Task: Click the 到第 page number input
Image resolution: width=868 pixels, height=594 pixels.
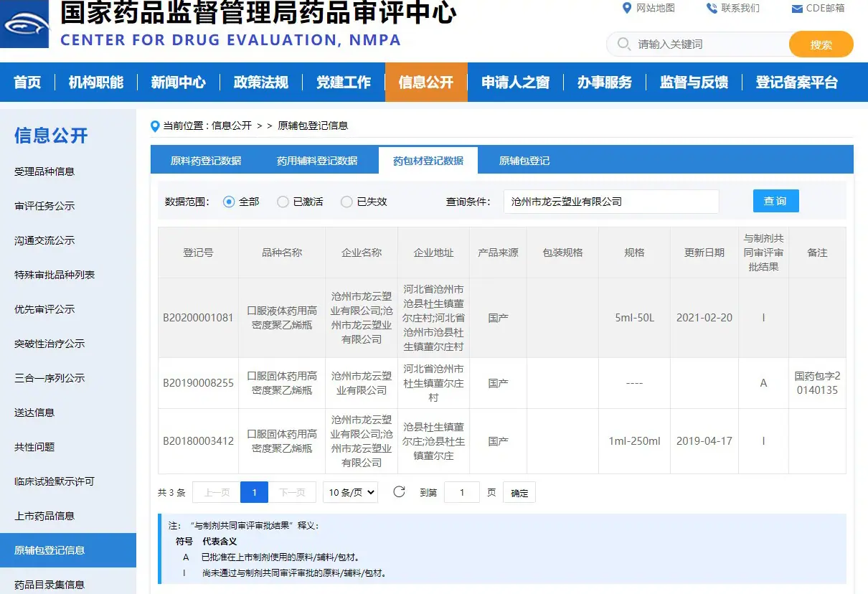Action: pyautogui.click(x=462, y=492)
